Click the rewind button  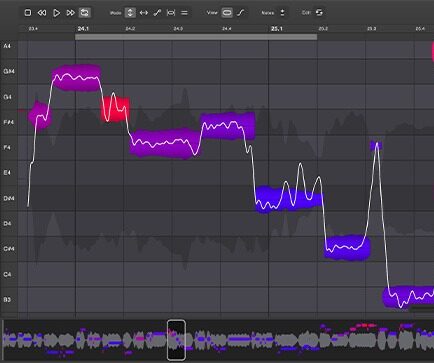pyautogui.click(x=42, y=13)
